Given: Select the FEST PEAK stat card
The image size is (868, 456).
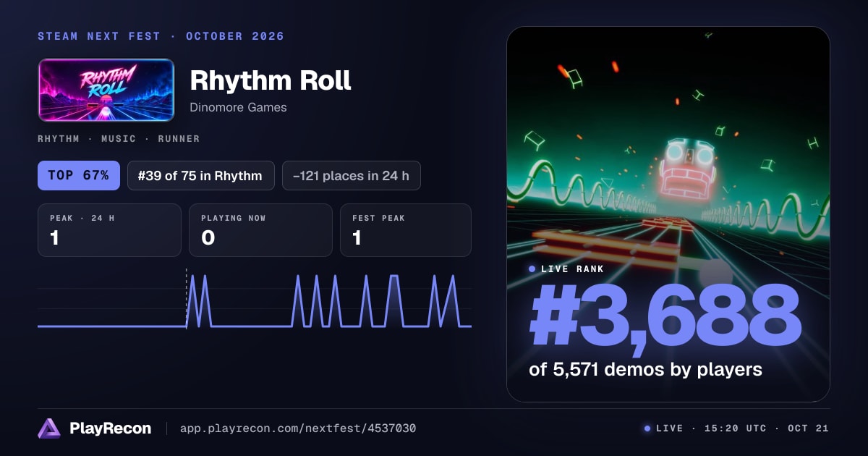Looking at the screenshot, I should pos(406,230).
